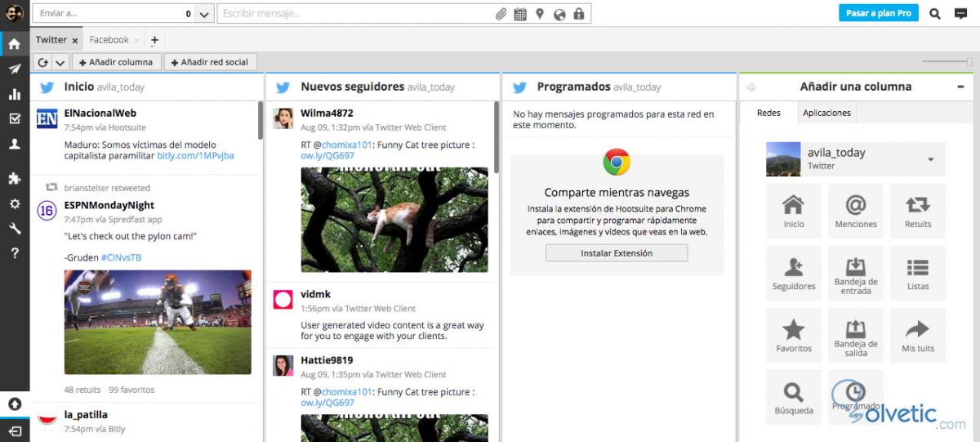
Task: Click the move handle icon of Añadir una columna
Action: (751, 87)
